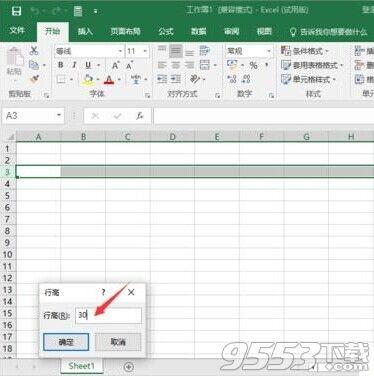Switch to the 视图 (View) ribbon tab
The width and height of the screenshot is (374, 376).
[x=264, y=31]
